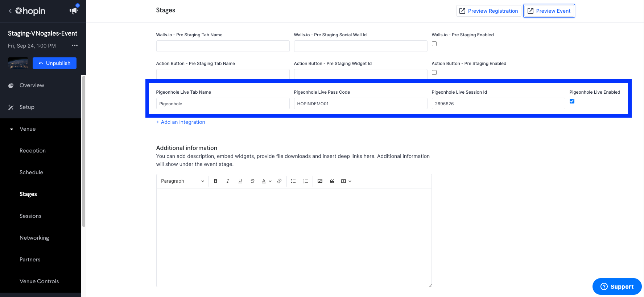The height and width of the screenshot is (297, 644).
Task: Enable Walls.io Pre Staging checkbox
Action: (434, 44)
